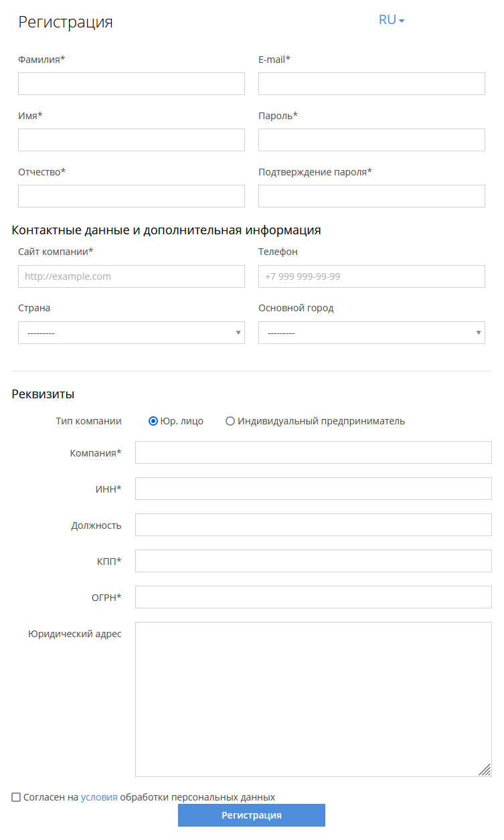Expand the Страна country dropdown
Image resolution: width=504 pixels, height=840 pixels.
pos(131,333)
